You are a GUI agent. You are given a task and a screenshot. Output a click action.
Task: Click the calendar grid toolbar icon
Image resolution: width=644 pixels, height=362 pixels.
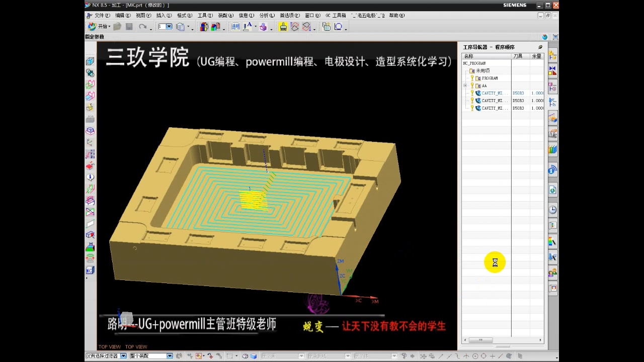[x=327, y=27]
